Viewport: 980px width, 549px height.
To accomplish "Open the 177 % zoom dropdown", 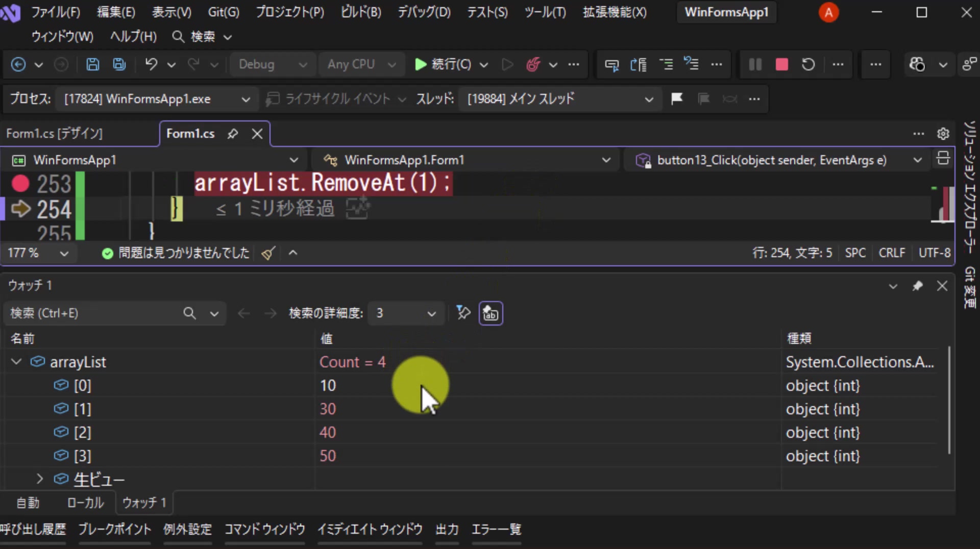I will pos(38,253).
